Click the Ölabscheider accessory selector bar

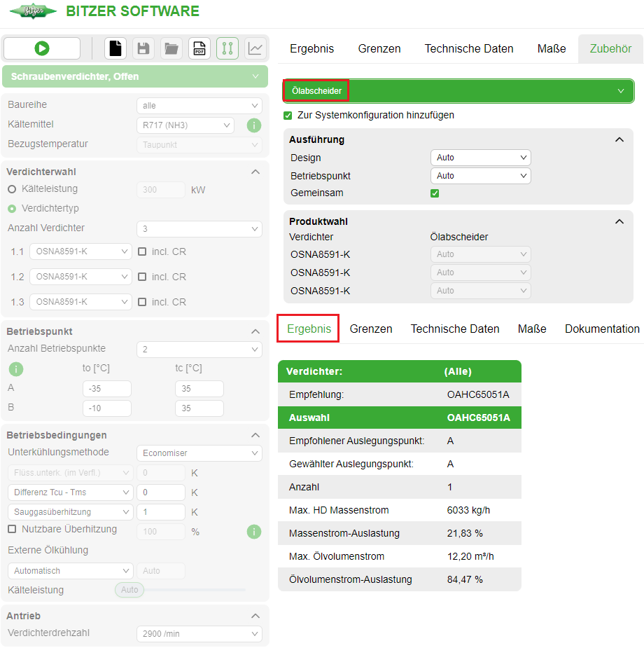click(x=458, y=90)
